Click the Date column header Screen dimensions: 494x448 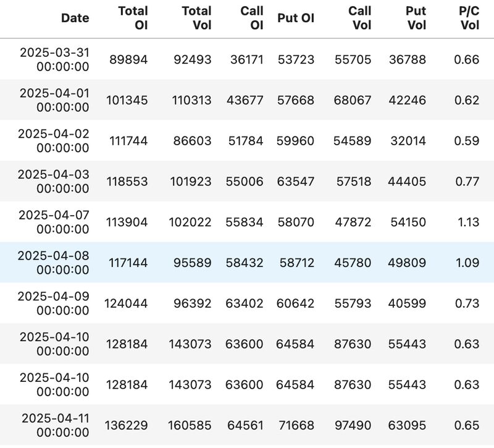pos(75,18)
